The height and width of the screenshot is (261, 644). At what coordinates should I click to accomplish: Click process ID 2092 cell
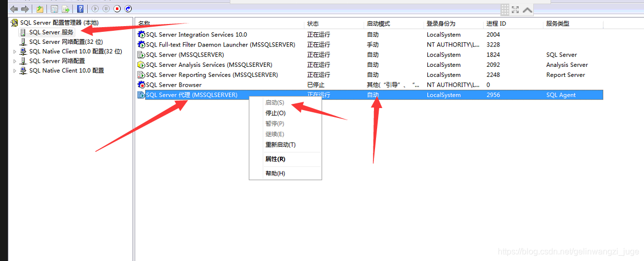tap(493, 65)
